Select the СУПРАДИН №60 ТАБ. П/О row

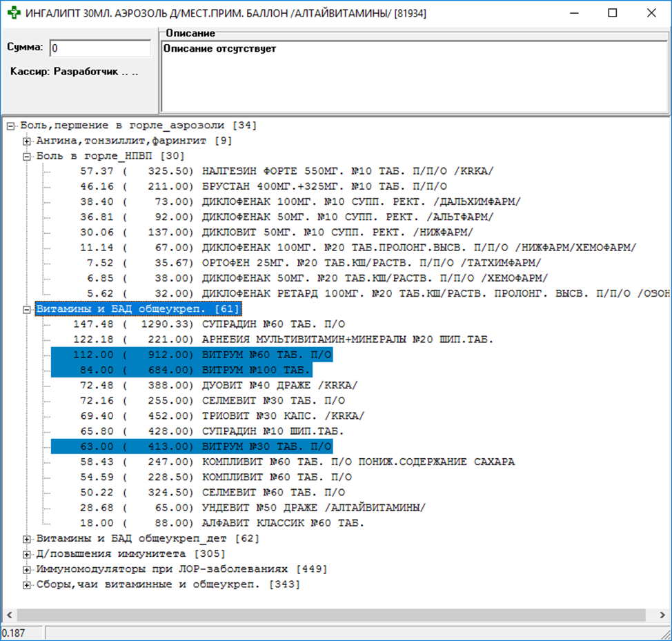(x=209, y=324)
